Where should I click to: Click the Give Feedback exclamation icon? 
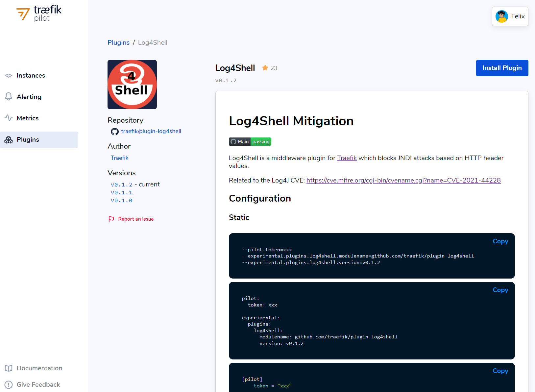point(9,385)
